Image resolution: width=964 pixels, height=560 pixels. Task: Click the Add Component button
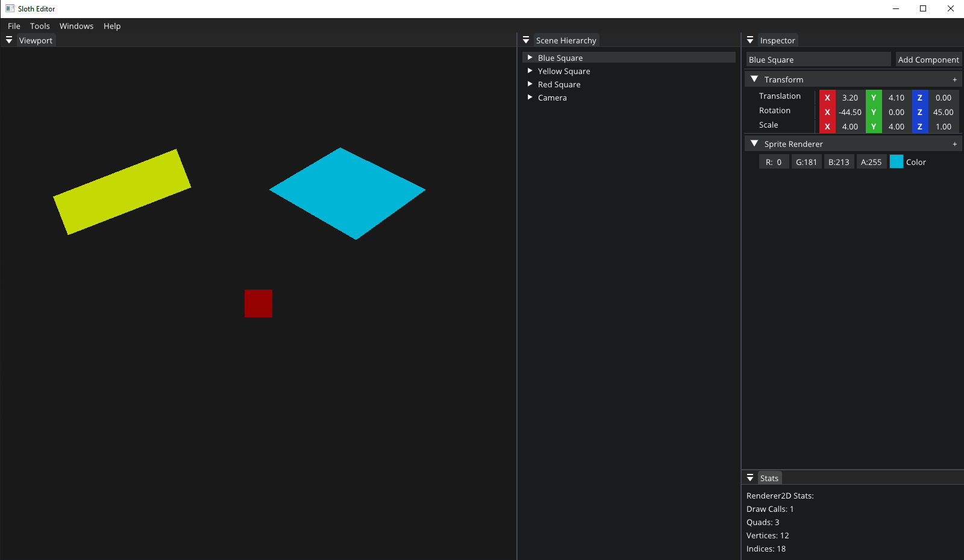point(928,59)
